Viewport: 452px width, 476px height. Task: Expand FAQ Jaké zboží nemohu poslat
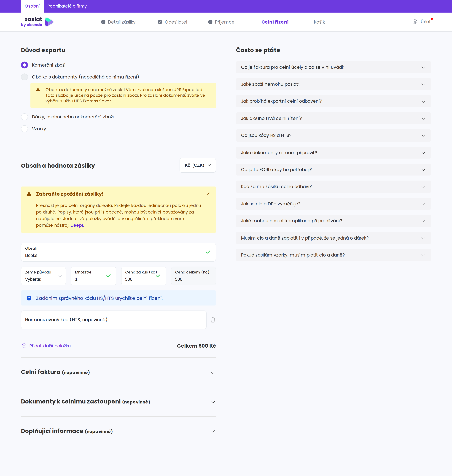(x=333, y=84)
